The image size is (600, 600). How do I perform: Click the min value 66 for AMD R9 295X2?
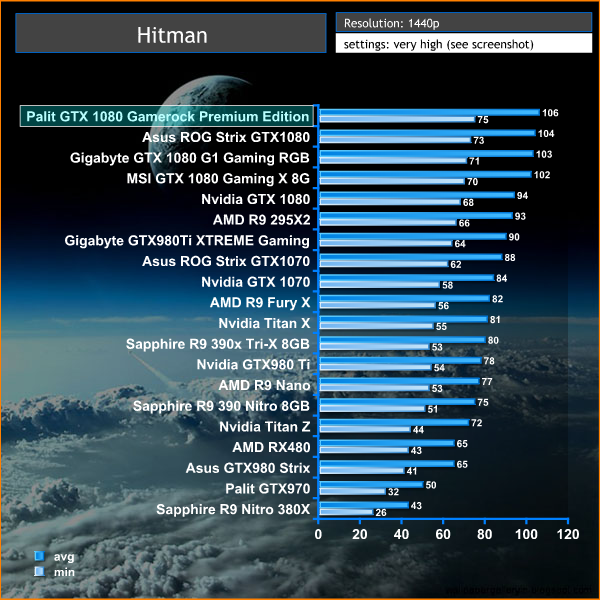(x=464, y=223)
